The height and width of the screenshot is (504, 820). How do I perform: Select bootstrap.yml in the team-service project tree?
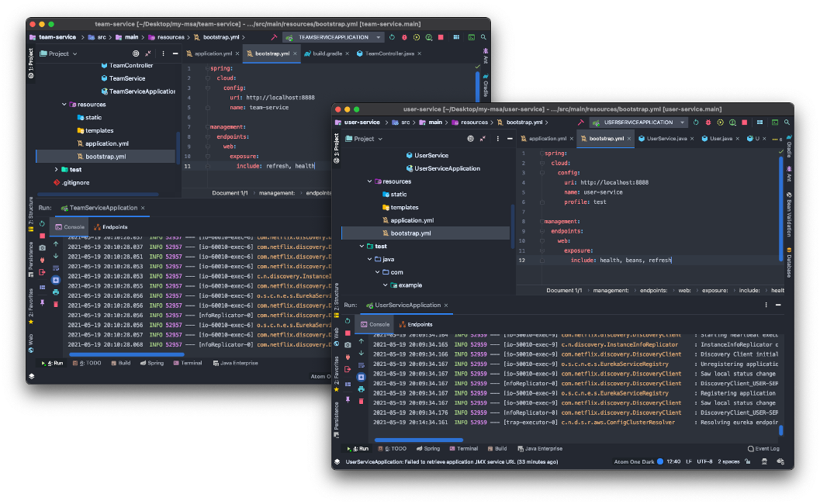[105, 157]
